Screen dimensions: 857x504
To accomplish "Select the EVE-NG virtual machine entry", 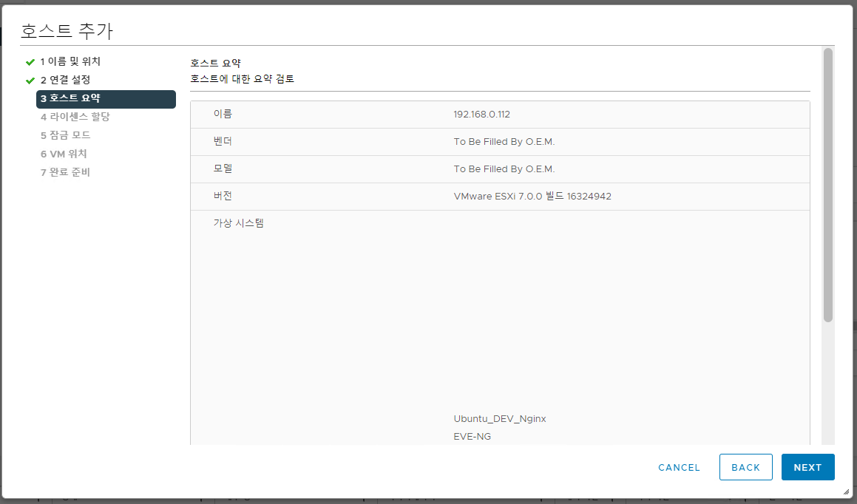I will click(x=472, y=436).
